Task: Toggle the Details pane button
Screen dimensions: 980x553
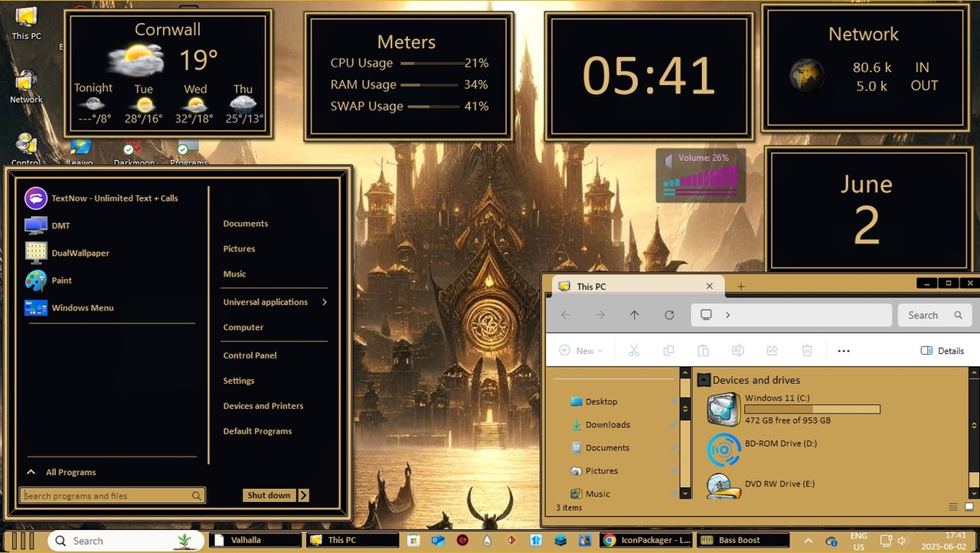Action: (x=942, y=351)
